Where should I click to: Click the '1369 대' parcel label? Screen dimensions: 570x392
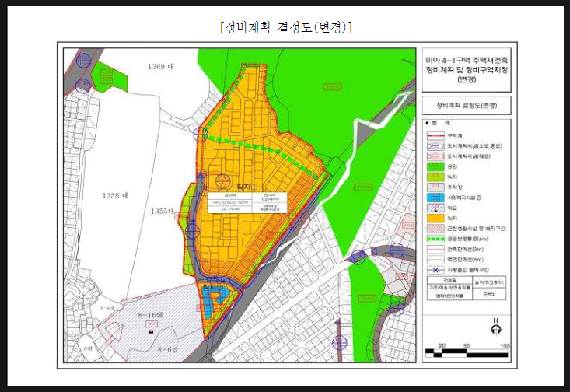(x=161, y=66)
